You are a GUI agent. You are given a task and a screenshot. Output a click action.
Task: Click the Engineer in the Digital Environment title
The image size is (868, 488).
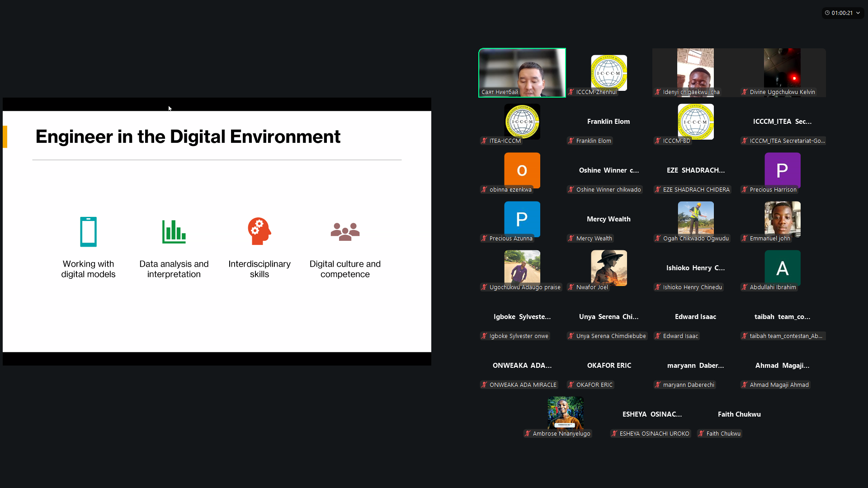coord(188,136)
